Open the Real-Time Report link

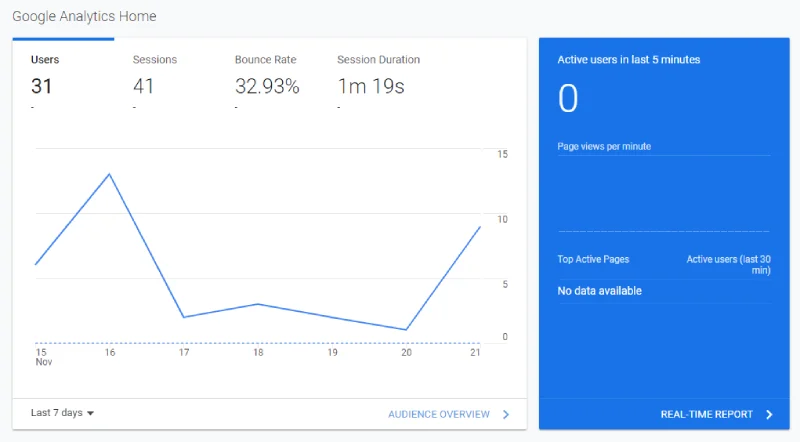pyautogui.click(x=707, y=414)
